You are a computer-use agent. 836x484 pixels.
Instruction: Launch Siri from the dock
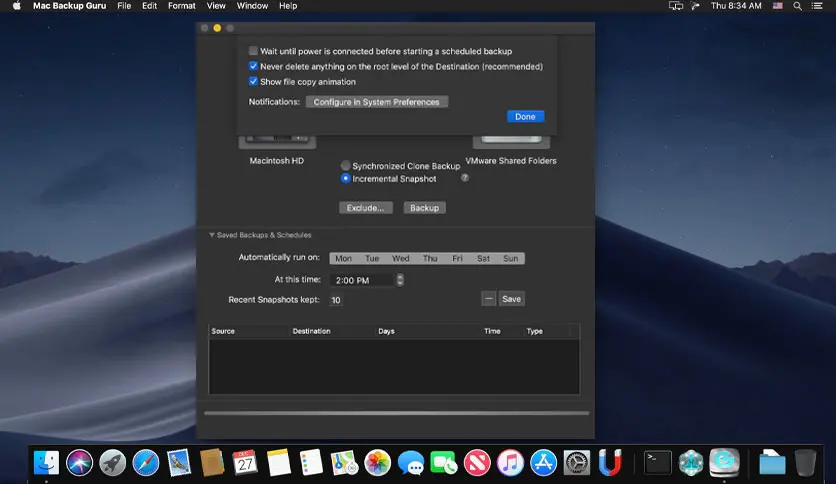pyautogui.click(x=79, y=462)
